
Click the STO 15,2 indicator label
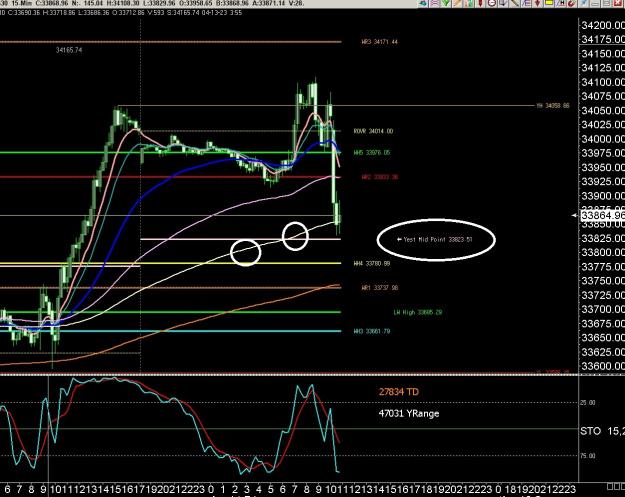click(x=602, y=431)
